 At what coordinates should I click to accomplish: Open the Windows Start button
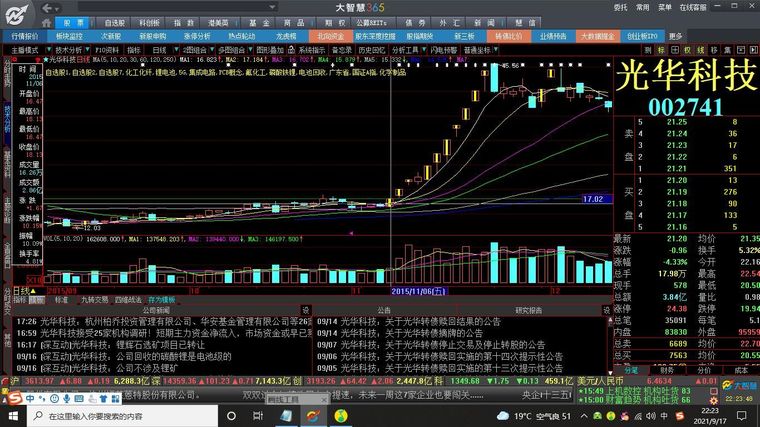tap(13, 416)
